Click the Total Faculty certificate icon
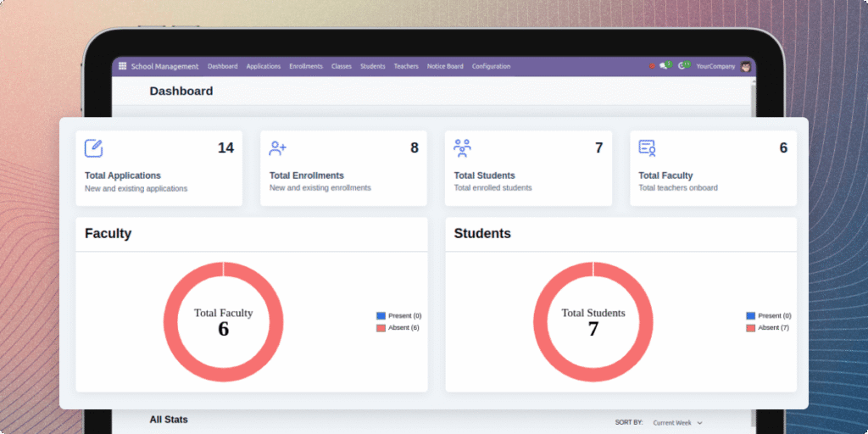Viewport: 868px width, 434px height. pyautogui.click(x=648, y=148)
